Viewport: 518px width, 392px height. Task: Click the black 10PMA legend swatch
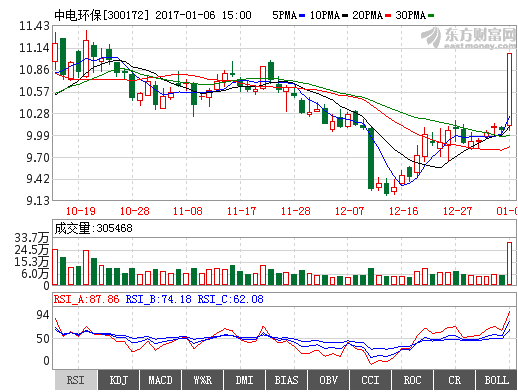[x=345, y=16]
